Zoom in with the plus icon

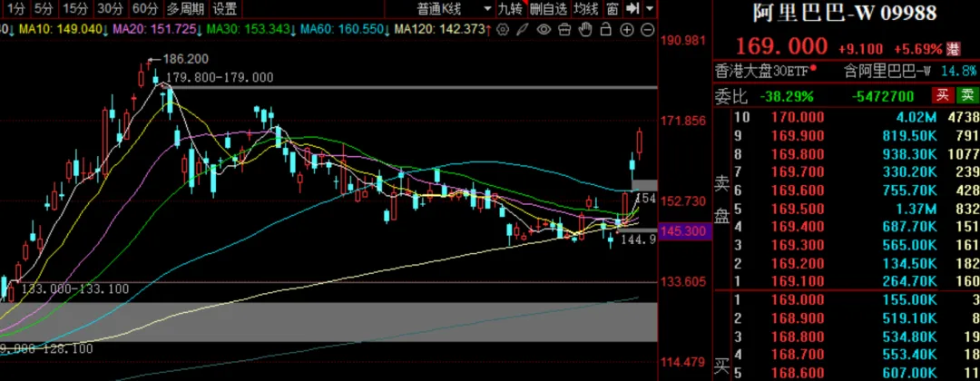point(627,30)
